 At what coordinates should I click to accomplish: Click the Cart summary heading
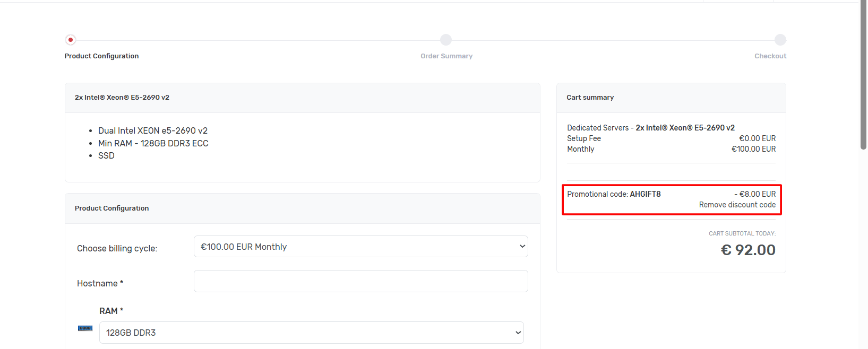click(x=590, y=97)
